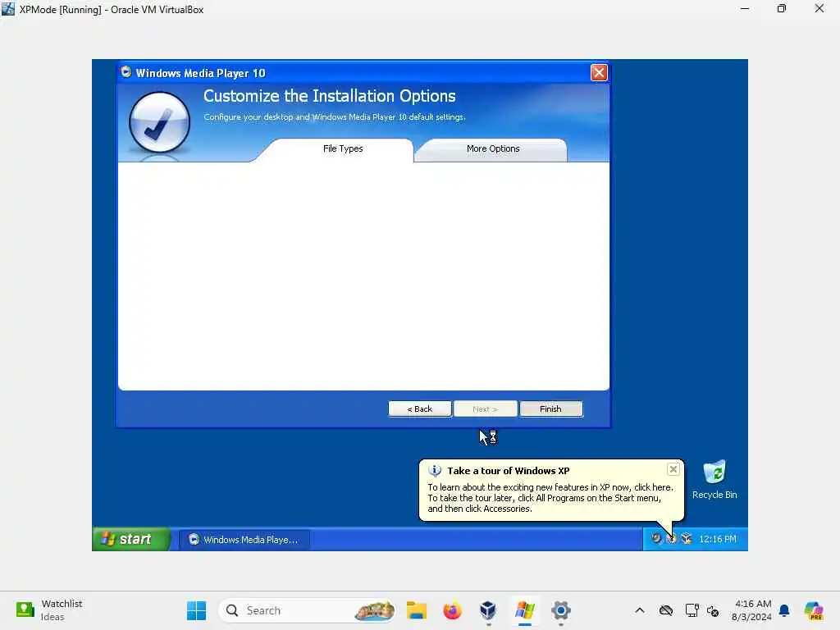
Task: Open Settings gear taskbar icon
Action: [561, 610]
